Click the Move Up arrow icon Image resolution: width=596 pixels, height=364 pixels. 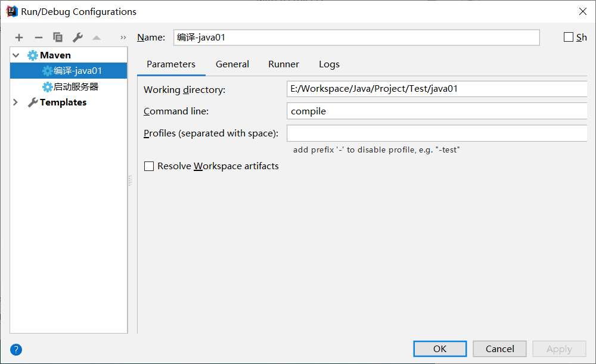(x=97, y=38)
